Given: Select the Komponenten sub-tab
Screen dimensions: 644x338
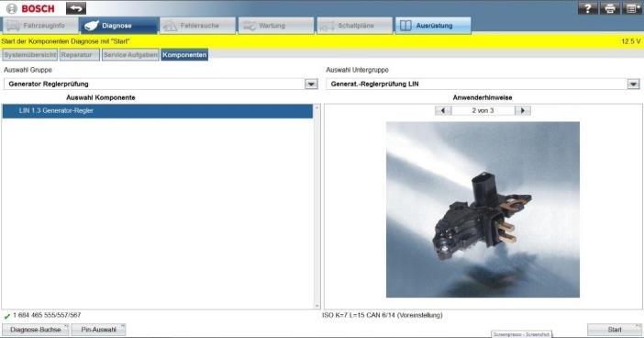Looking at the screenshot, I should [x=184, y=55].
